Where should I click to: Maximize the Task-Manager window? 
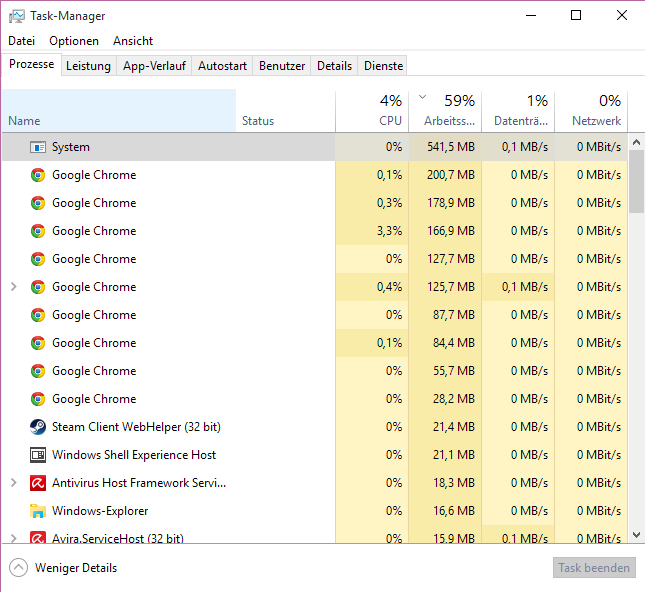576,16
